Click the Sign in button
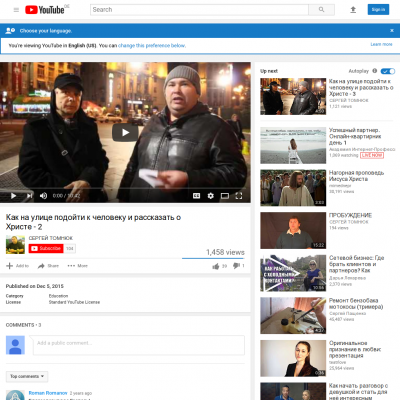Screen dimensions: 400x400 [x=378, y=10]
